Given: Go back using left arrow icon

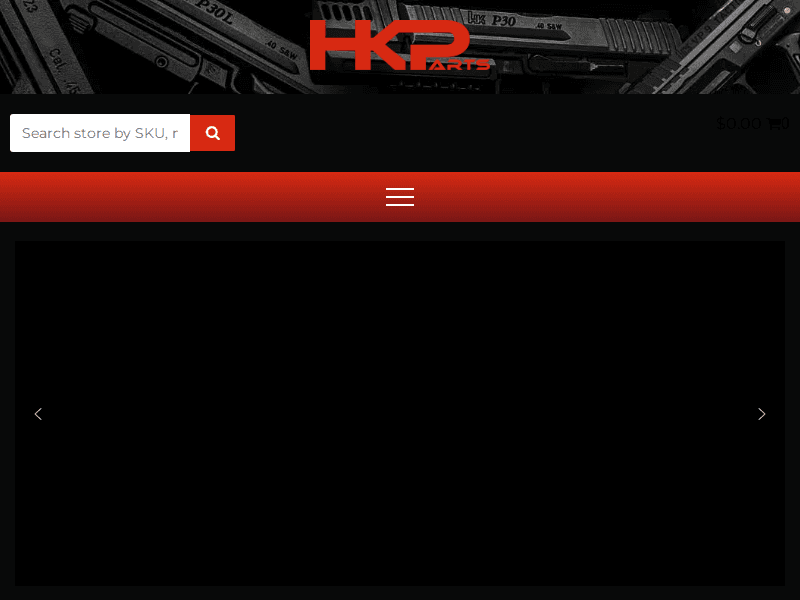Looking at the screenshot, I should tap(38, 414).
